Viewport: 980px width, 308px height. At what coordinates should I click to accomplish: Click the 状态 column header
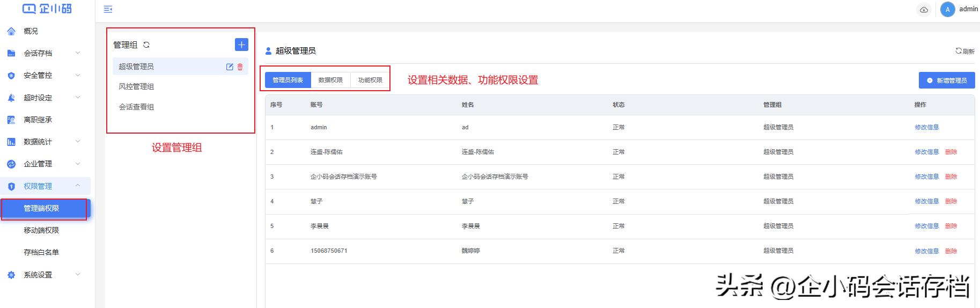pyautogui.click(x=618, y=105)
